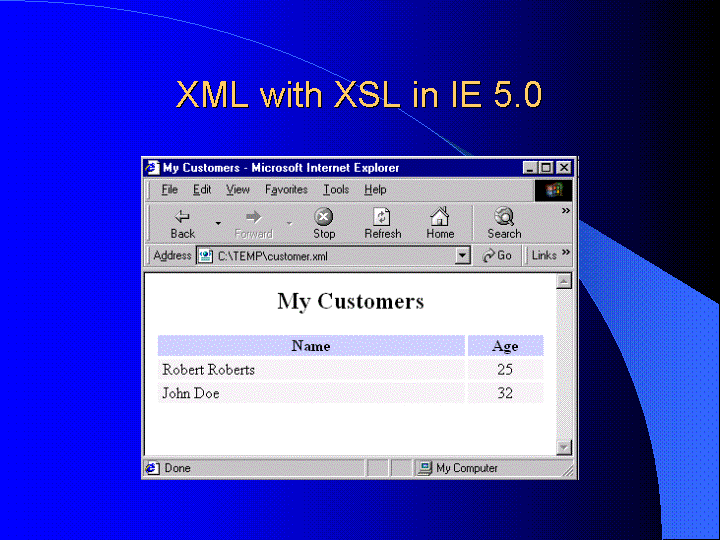Click the Age column header
The image size is (720, 540).
pyautogui.click(x=505, y=346)
